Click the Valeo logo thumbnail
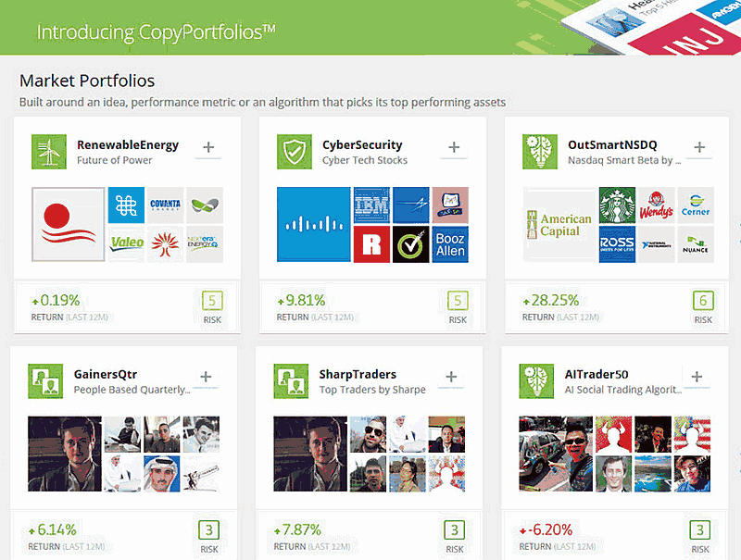The height and width of the screenshot is (560, 741). click(126, 244)
